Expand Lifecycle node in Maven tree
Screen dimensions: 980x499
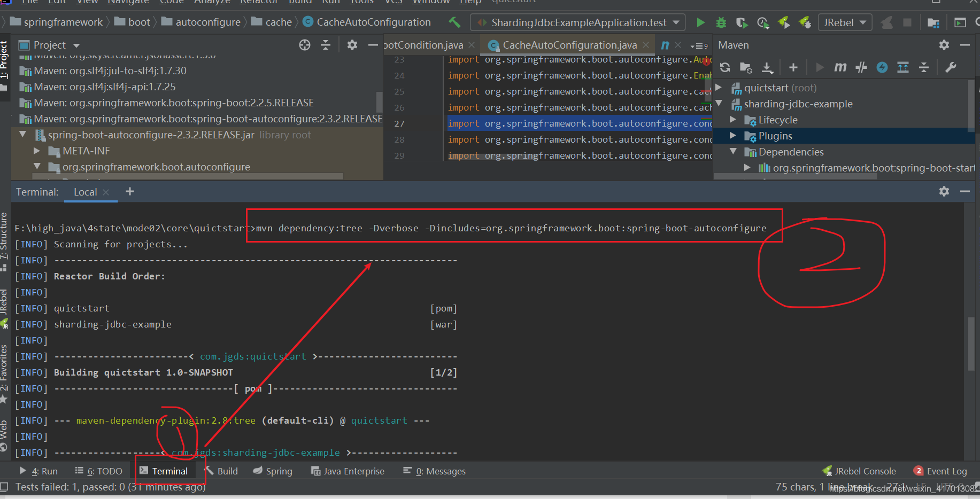tap(733, 119)
